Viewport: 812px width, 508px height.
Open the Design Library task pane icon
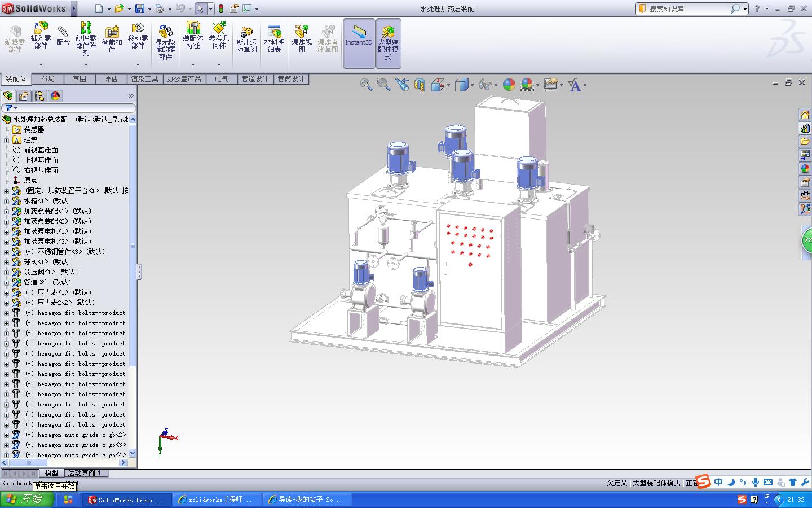click(805, 128)
